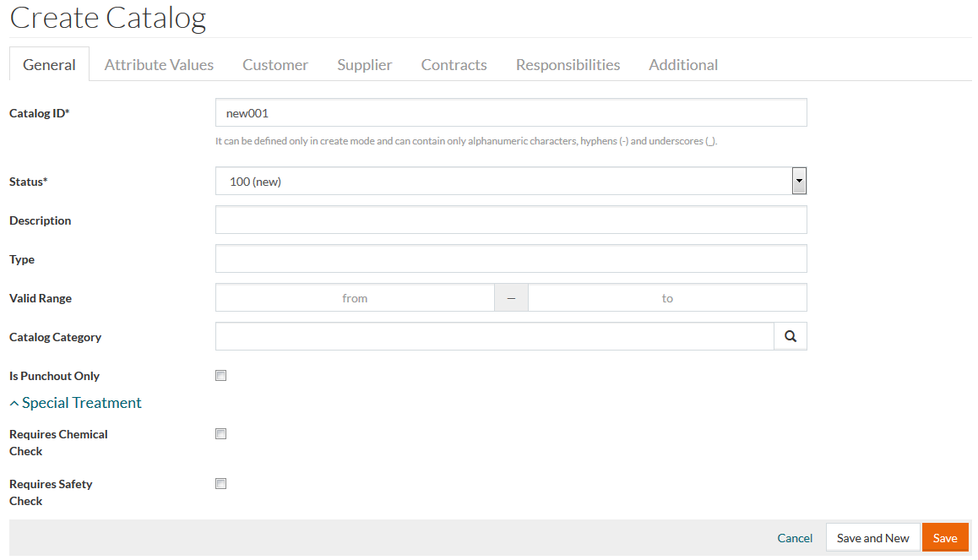Go to the Supplier tab

tap(365, 65)
